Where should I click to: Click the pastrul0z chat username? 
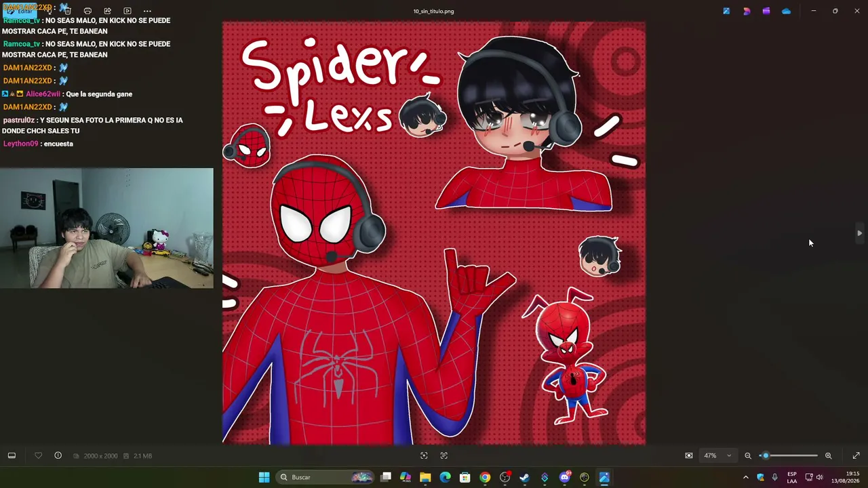point(18,120)
